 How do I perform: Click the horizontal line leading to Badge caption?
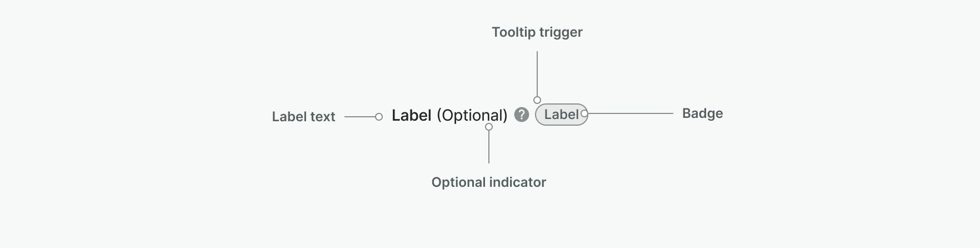click(x=631, y=113)
